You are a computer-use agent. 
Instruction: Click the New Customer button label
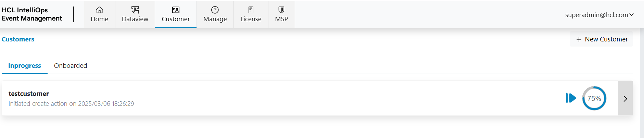tap(606, 39)
